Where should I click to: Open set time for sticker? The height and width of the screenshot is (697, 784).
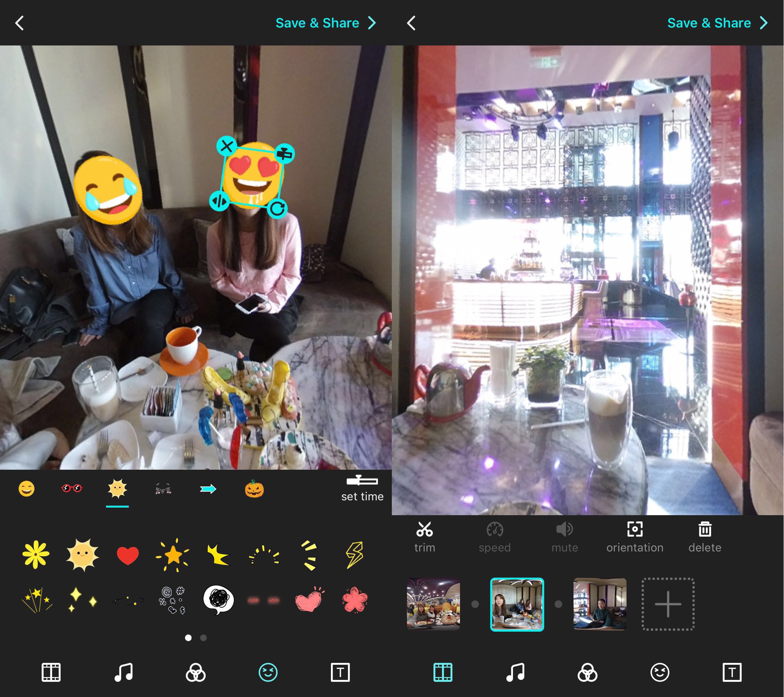(362, 488)
